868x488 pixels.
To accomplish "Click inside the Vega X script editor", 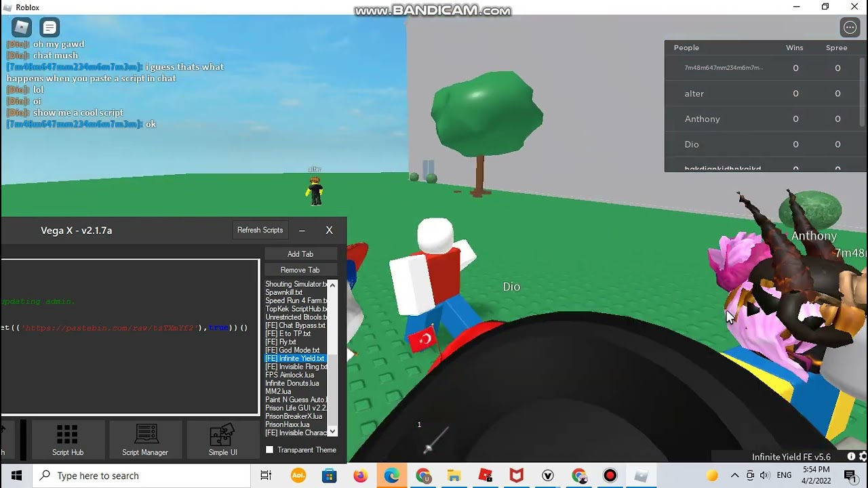I will tap(130, 337).
